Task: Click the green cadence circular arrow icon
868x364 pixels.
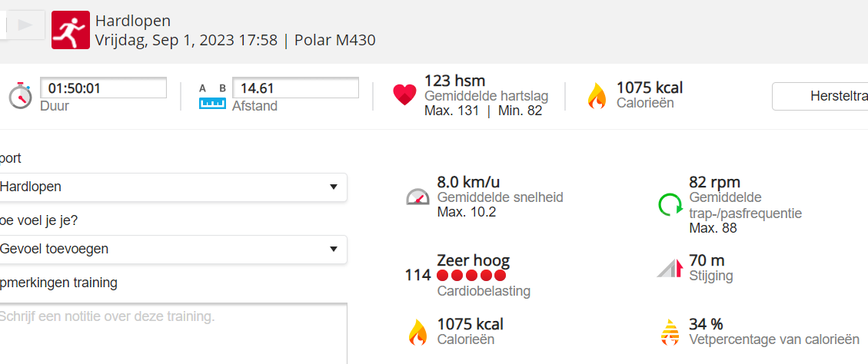Action: [x=670, y=204]
